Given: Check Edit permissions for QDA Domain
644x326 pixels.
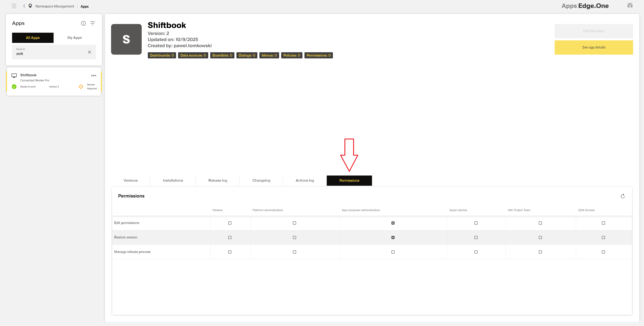Looking at the screenshot, I should 604,223.
